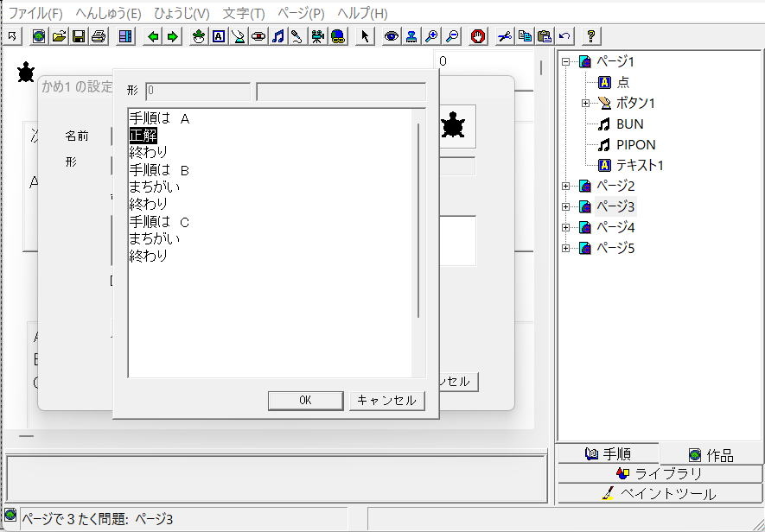This screenshot has width=765, height=532.
Task: Select the 手順は C list line
Action: pos(160,222)
